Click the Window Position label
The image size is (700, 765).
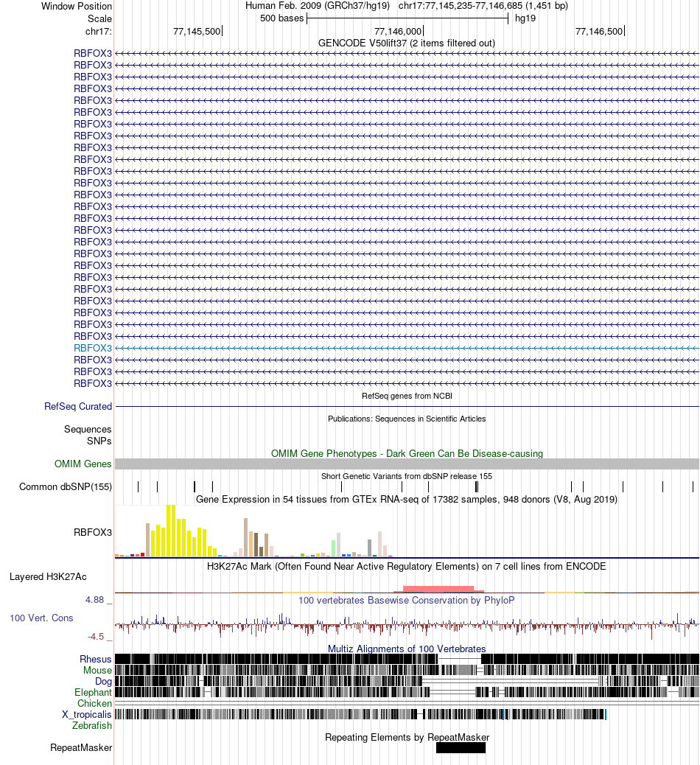[x=76, y=7]
